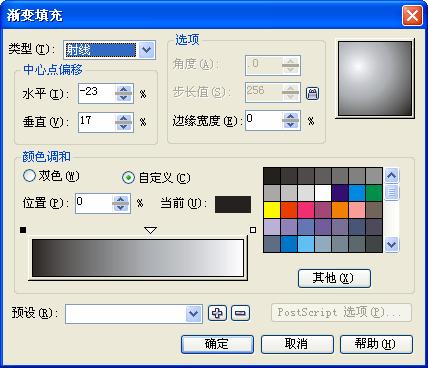Click the radial gradient preview box
This screenshot has height=368, width=428.
click(x=375, y=79)
